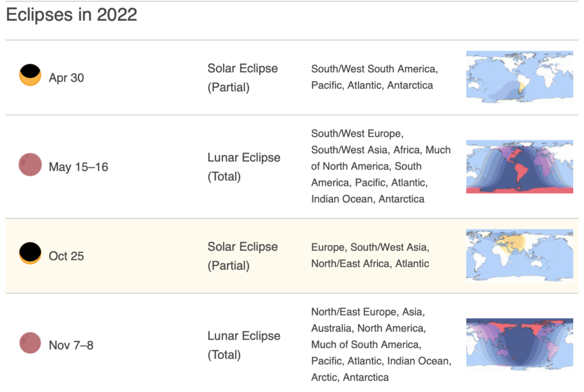Open the Apr 30 eclipse visibility map

click(x=520, y=76)
